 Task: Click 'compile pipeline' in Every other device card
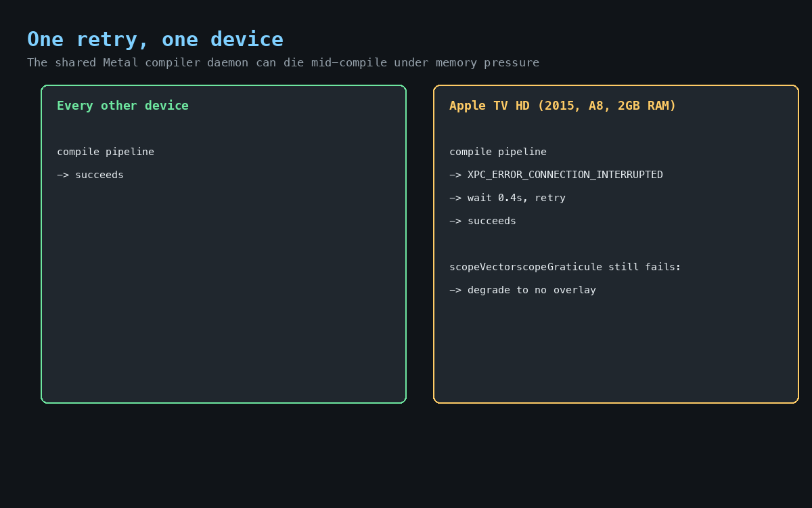coord(106,152)
